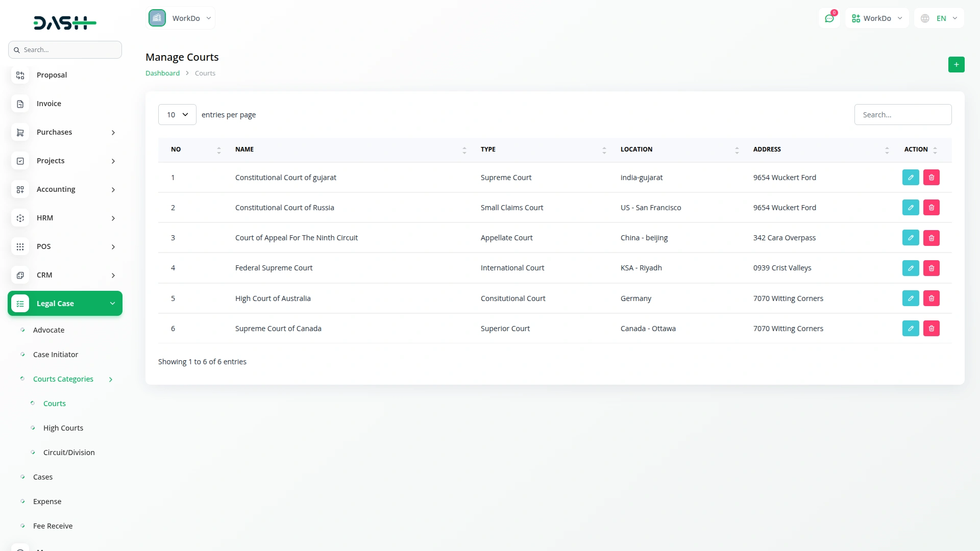The width and height of the screenshot is (980, 551).
Task: Click the green add court plus button
Action: [x=956, y=65]
